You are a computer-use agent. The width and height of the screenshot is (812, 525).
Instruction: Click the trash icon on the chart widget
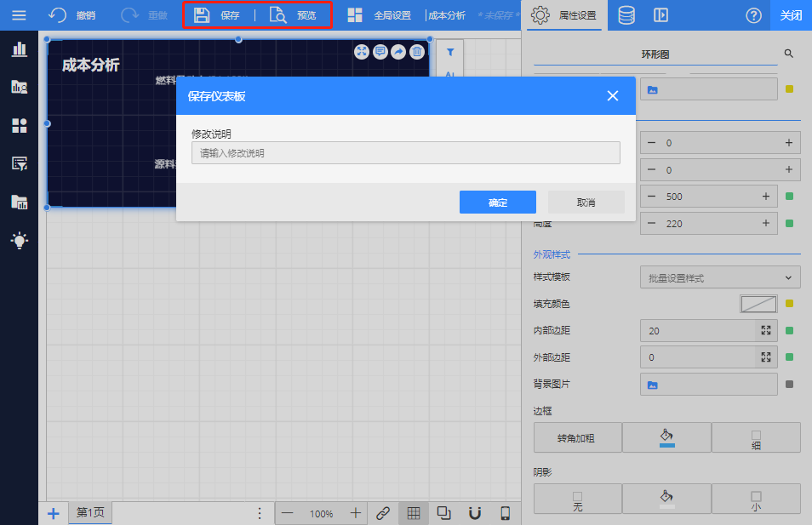click(x=416, y=52)
